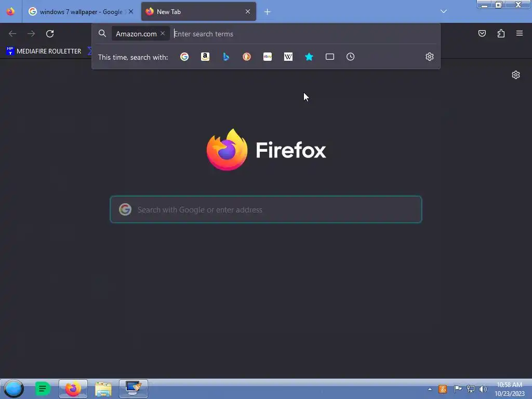532x399 pixels.
Task: Click the Firefox taskbar button
Action: pyautogui.click(x=73, y=389)
